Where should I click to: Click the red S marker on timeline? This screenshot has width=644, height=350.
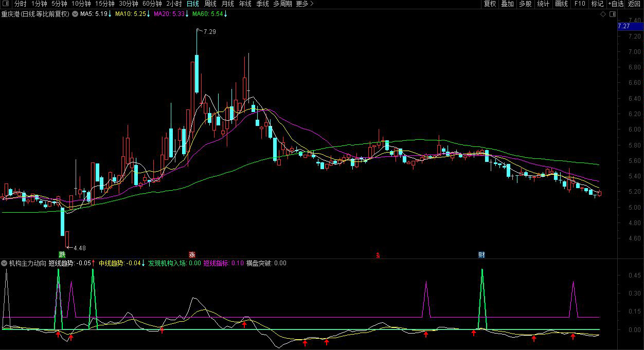click(x=378, y=255)
